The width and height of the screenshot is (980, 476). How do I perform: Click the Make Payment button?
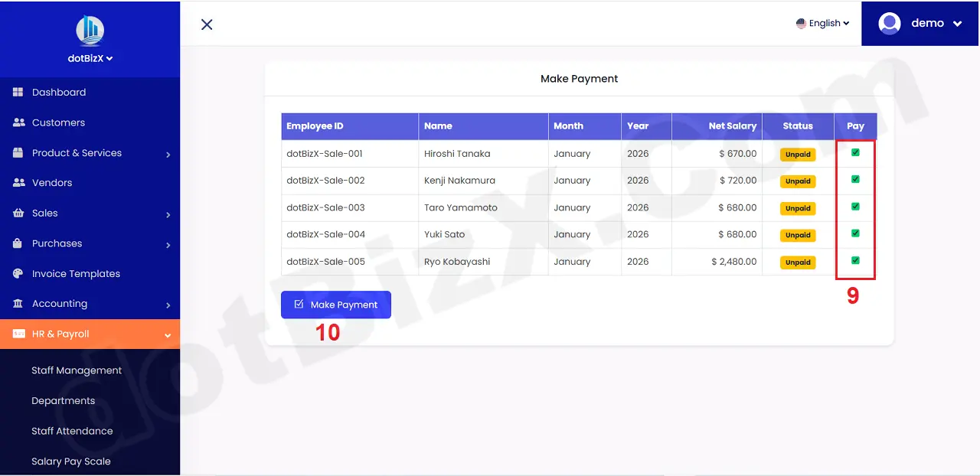coord(335,305)
